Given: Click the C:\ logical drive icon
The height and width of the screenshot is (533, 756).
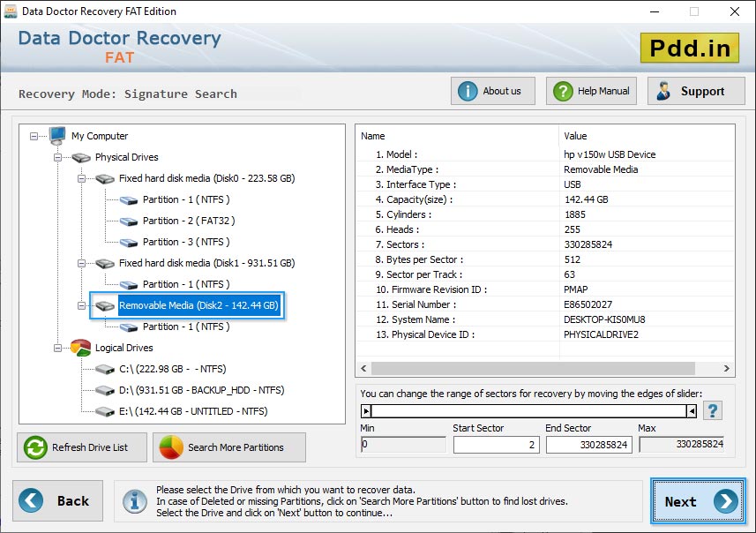Looking at the screenshot, I should [x=105, y=370].
